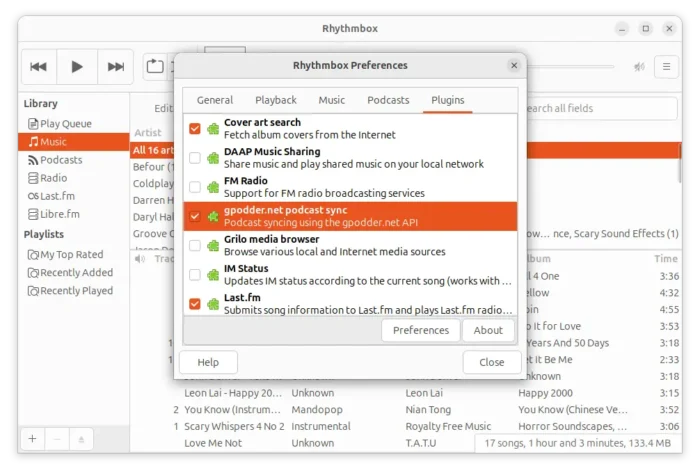The height and width of the screenshot is (473, 700).
Task: Click the gpodder.net plugin icon
Action: pyautogui.click(x=213, y=216)
